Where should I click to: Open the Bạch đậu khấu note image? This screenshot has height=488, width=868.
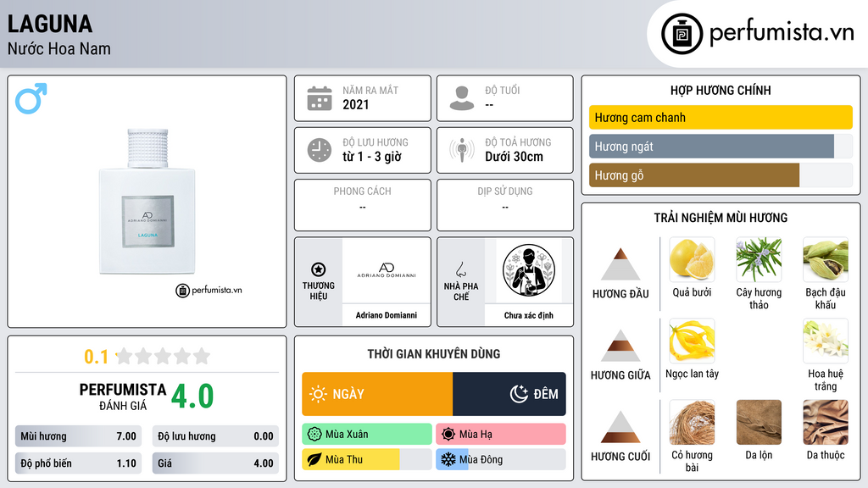[826, 260]
